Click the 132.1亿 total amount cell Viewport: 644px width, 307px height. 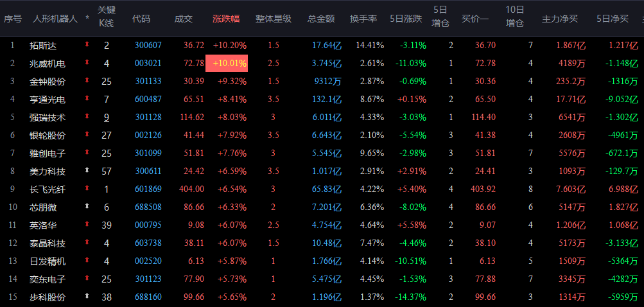pos(327,99)
